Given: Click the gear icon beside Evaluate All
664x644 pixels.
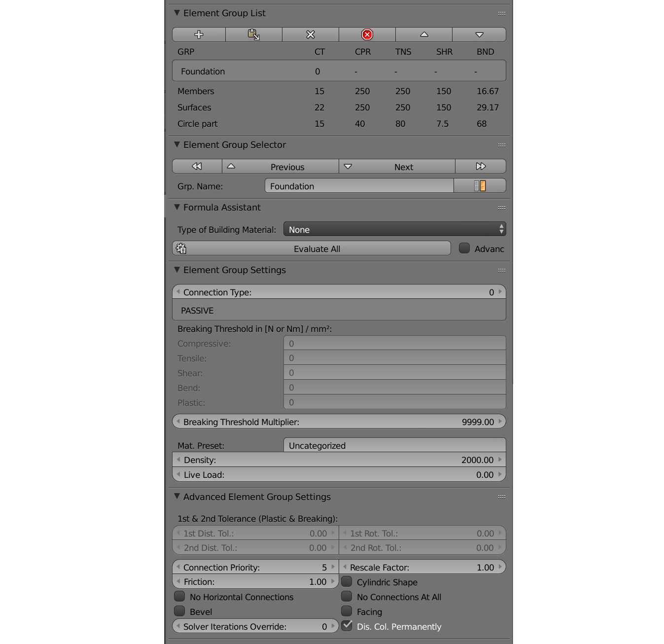Looking at the screenshot, I should click(180, 248).
